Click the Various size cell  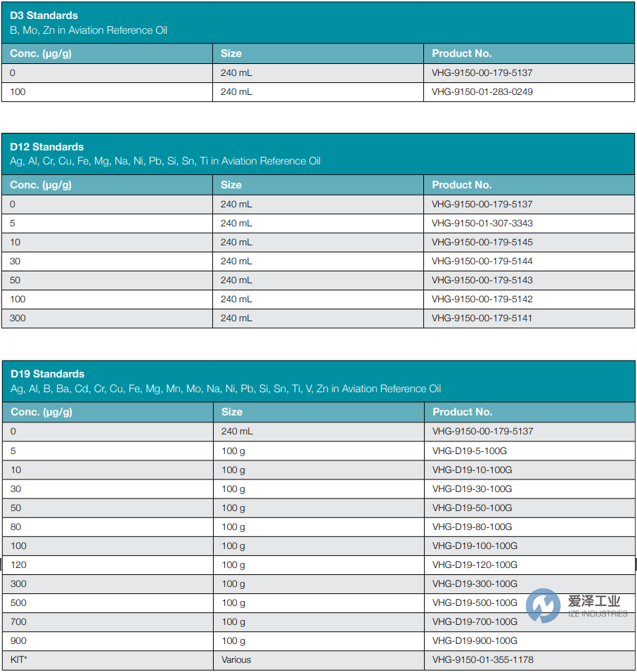point(236,660)
